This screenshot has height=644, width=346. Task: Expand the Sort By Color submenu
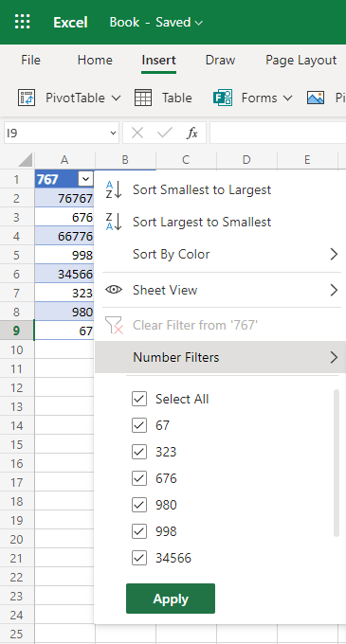tap(220, 254)
